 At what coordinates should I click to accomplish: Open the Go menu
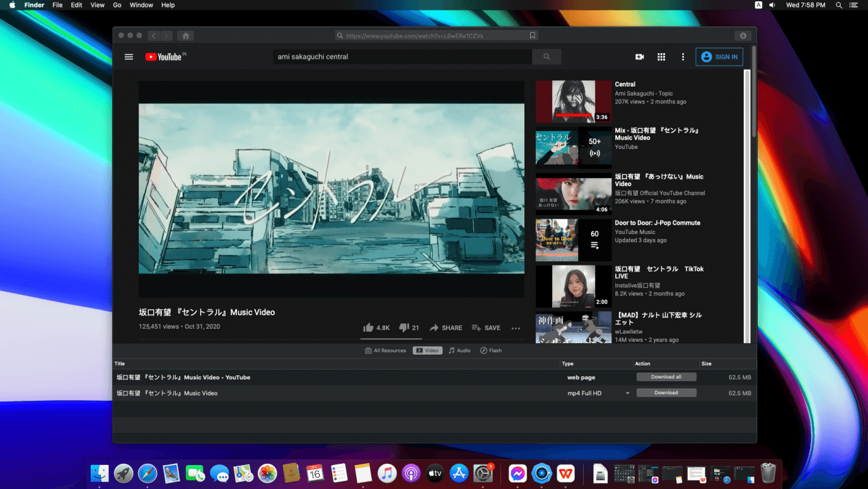click(x=117, y=5)
